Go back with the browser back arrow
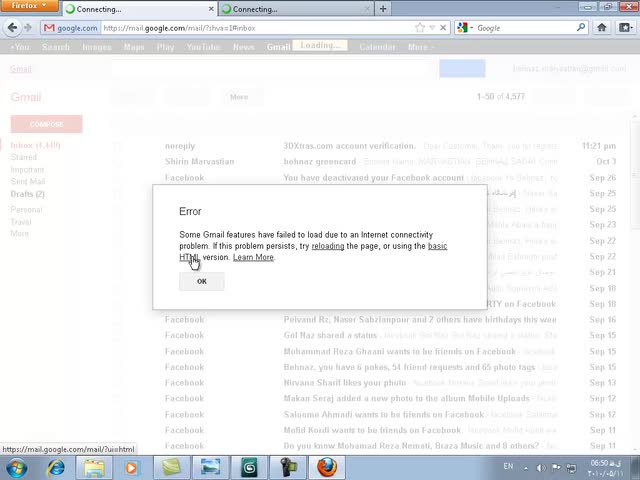 (12, 28)
